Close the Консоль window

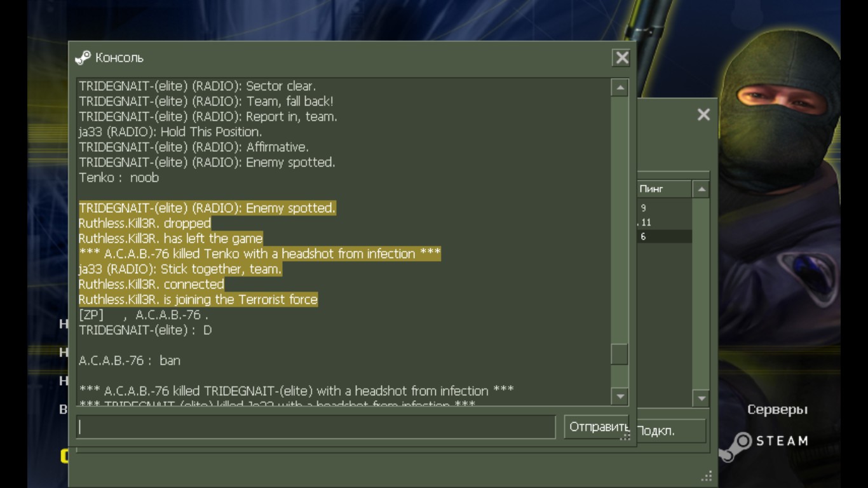pos(621,58)
